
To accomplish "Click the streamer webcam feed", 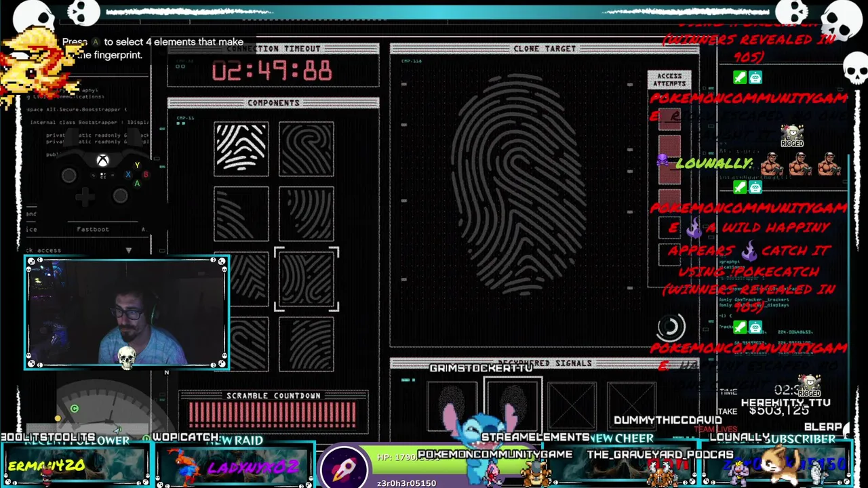I will click(x=127, y=312).
